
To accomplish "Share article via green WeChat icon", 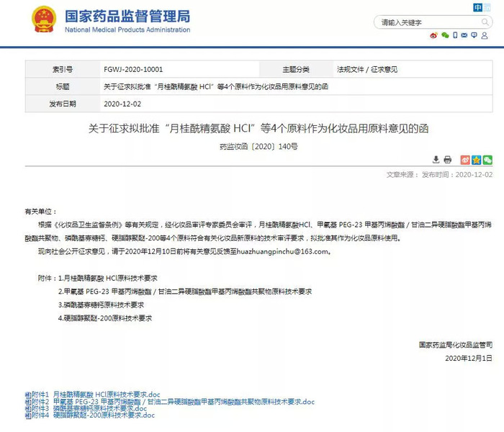I will [487, 160].
